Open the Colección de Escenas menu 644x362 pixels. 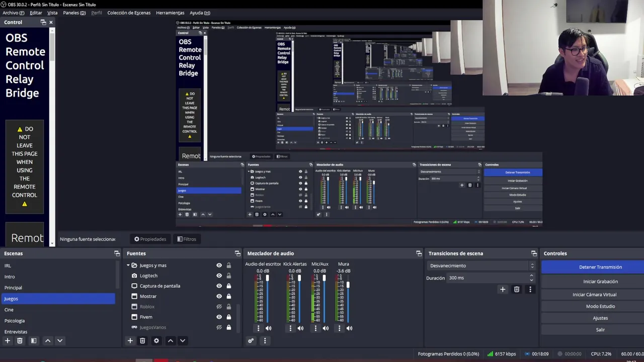coord(129,13)
